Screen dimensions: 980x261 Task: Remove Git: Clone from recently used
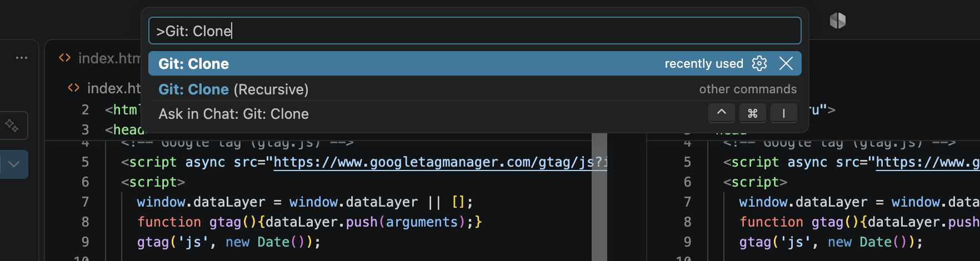(786, 63)
